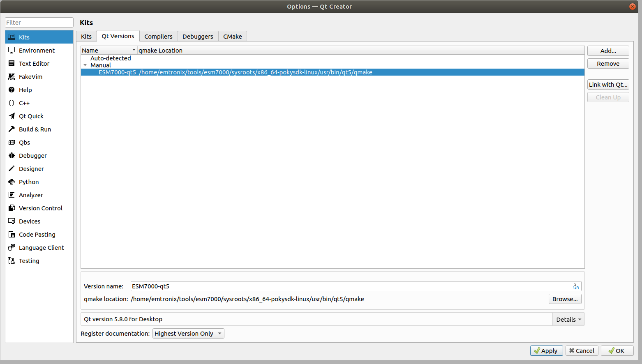Browse for qmake location
Image resolution: width=642 pixels, height=364 pixels.
[x=565, y=299]
